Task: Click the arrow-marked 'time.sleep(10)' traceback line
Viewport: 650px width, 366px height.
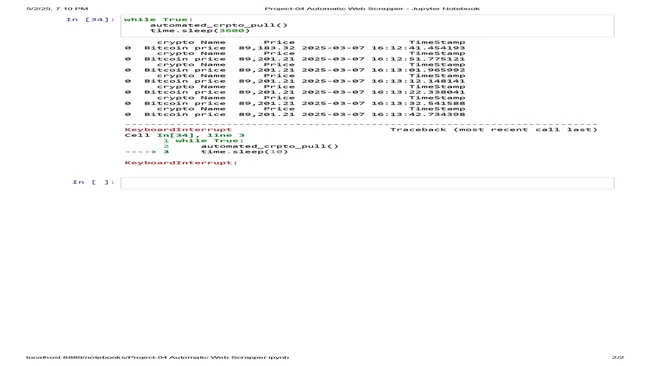Action: 206,152
